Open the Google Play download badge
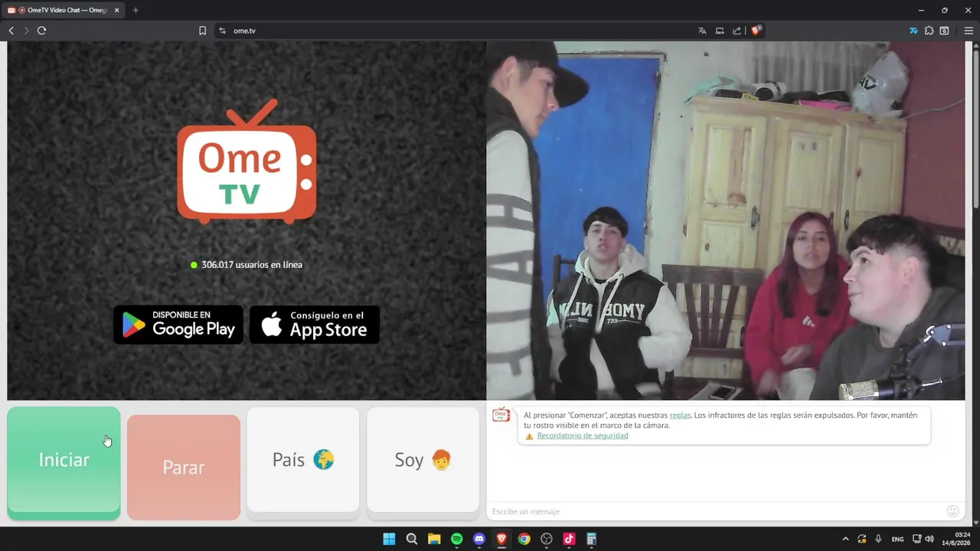Screen dimensions: 980x551 (178, 324)
